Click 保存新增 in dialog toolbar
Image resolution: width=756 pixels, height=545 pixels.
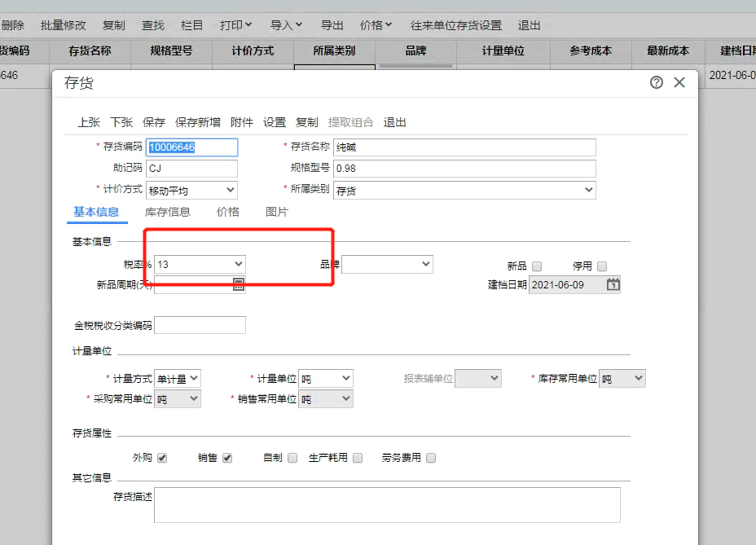coord(198,122)
